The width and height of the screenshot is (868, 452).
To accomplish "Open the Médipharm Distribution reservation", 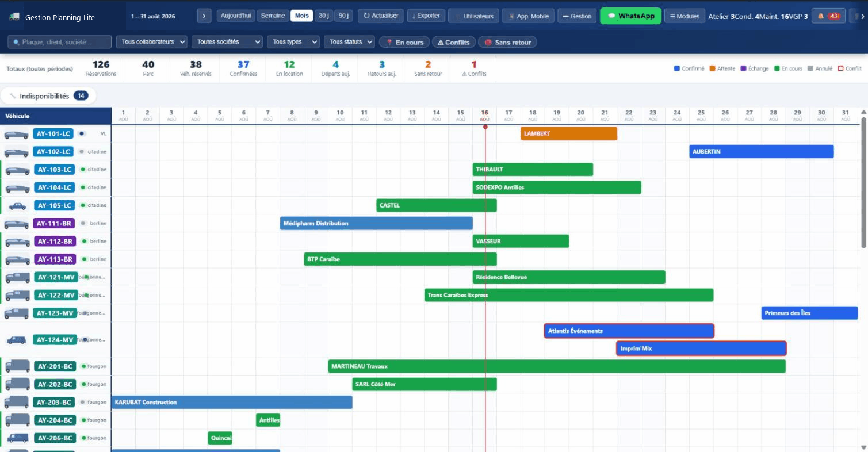I will 376,223.
